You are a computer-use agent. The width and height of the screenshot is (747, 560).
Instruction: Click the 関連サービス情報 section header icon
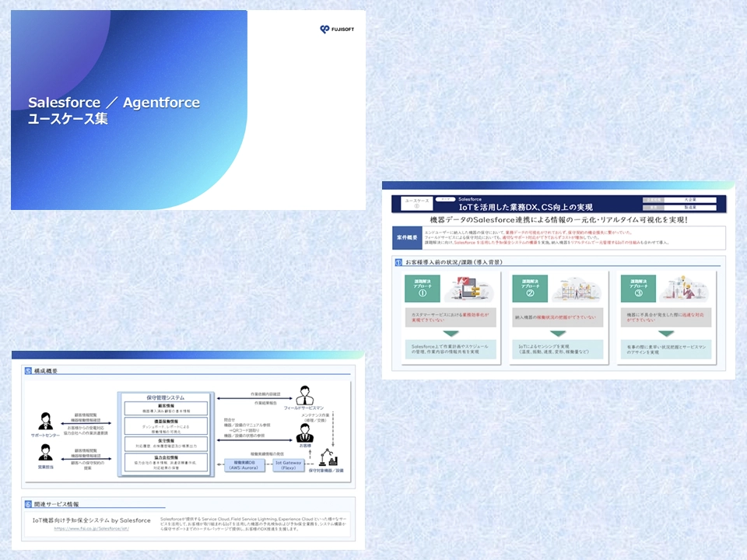[x=28, y=504]
